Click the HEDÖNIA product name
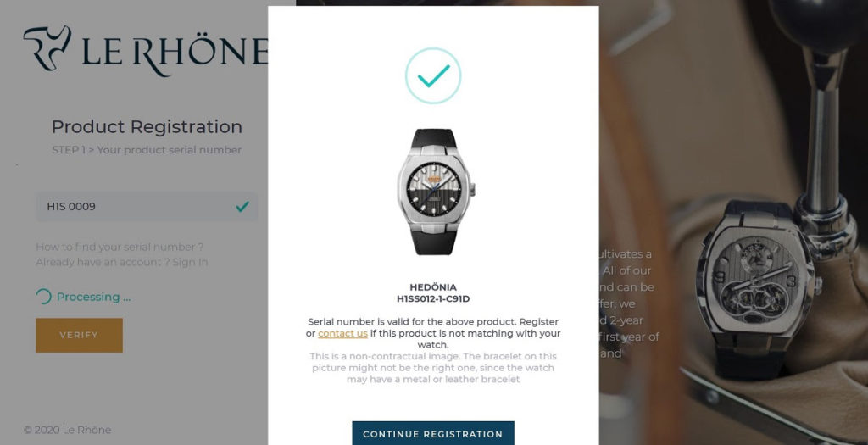The image size is (868, 445). point(433,287)
